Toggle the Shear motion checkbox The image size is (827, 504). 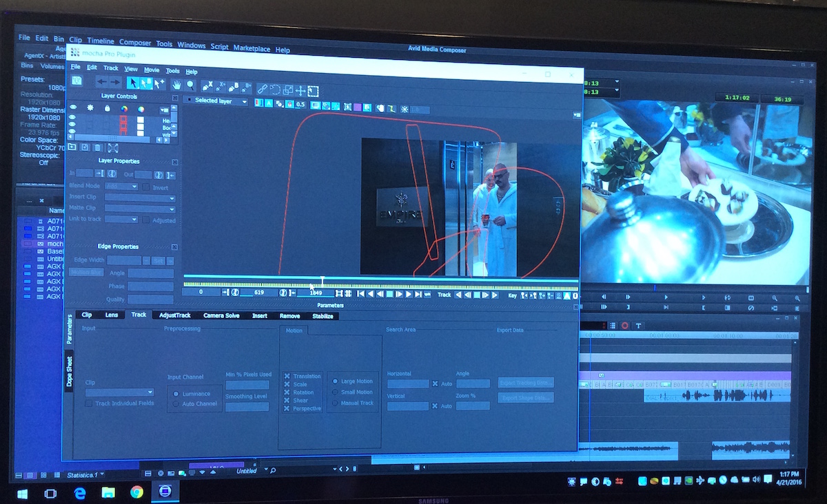[287, 400]
